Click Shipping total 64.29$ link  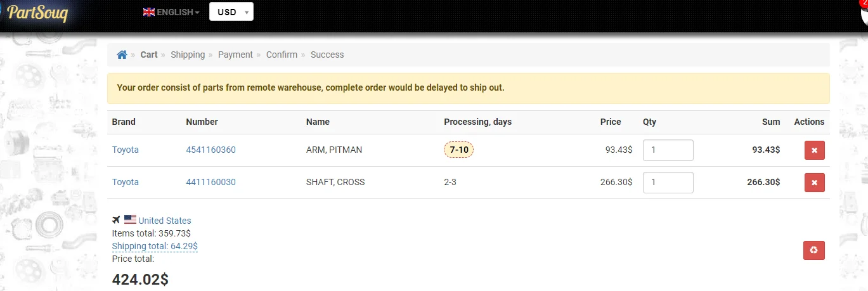pyautogui.click(x=155, y=246)
